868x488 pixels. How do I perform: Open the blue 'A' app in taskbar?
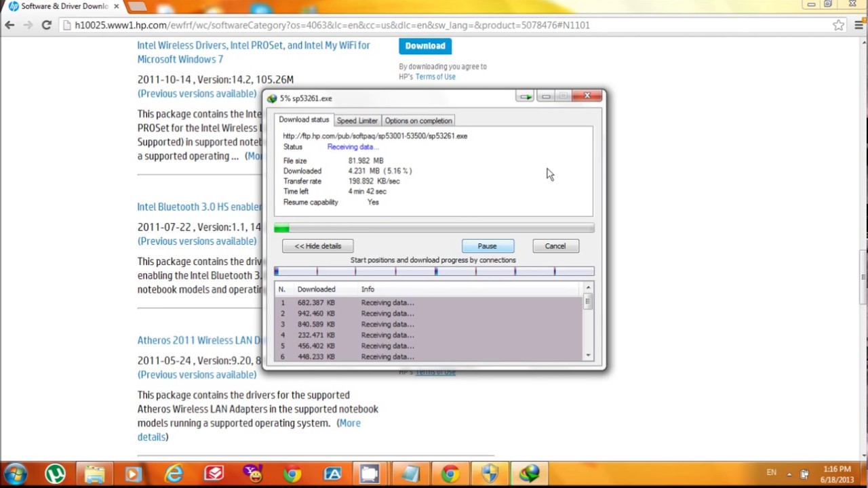pos(332,474)
